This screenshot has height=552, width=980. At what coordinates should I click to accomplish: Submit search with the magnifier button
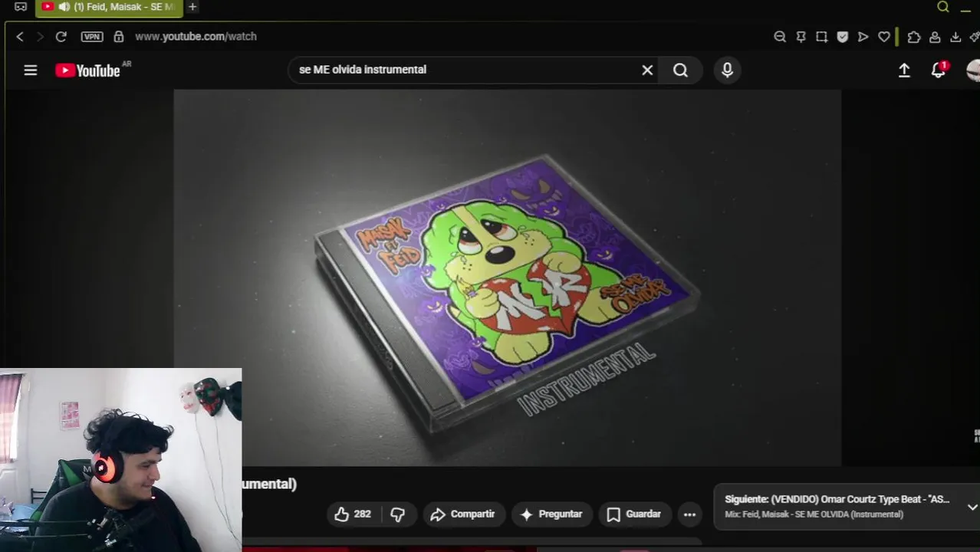tap(680, 70)
